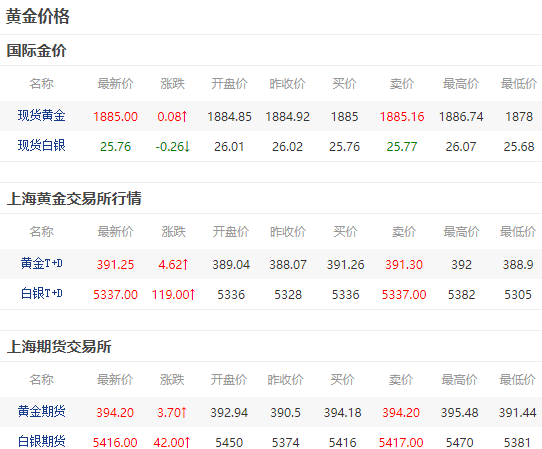Click spot gold change value 0.08 up arrow
Screen dimensions: 542x449
(x=172, y=116)
